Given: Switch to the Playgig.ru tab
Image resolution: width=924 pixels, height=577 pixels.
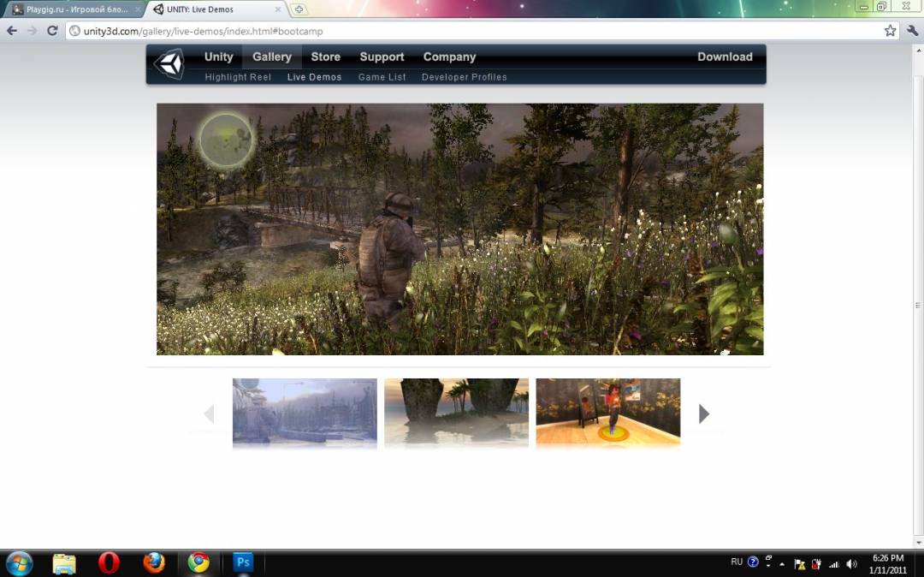Looking at the screenshot, I should (x=74, y=9).
